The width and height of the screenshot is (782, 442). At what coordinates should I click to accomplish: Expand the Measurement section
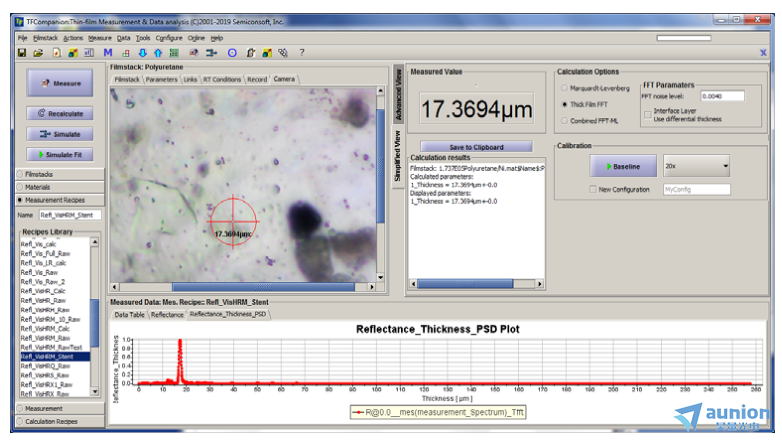tap(60, 409)
